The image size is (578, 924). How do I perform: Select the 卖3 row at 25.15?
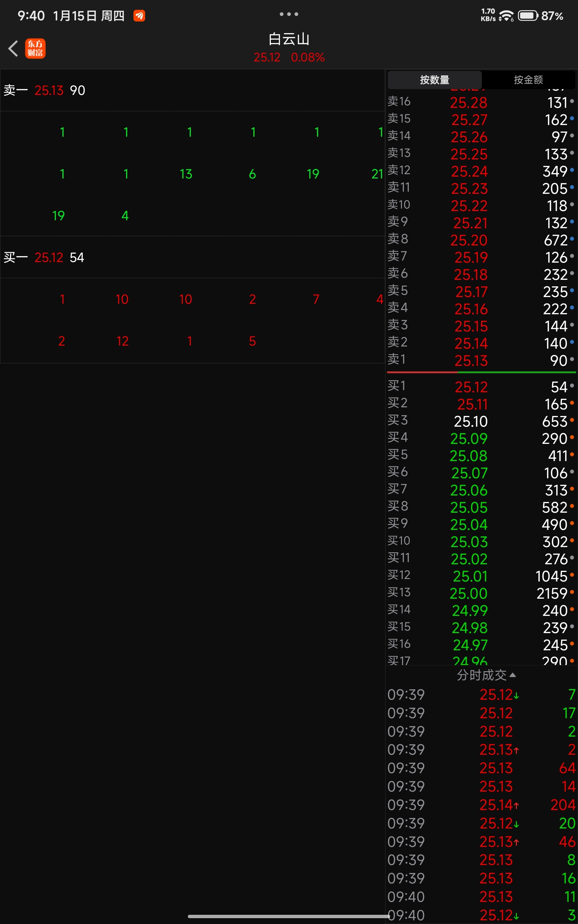(481, 326)
